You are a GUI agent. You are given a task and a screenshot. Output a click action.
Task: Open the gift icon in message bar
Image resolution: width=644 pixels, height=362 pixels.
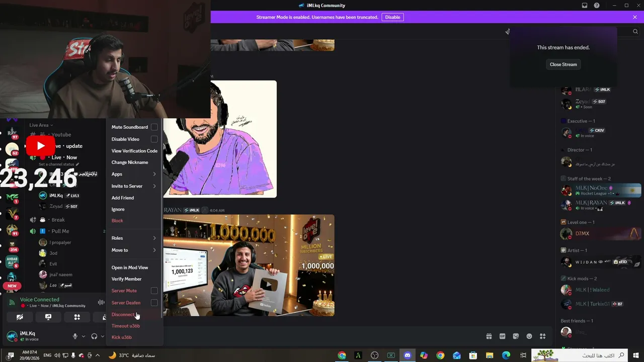[x=489, y=336]
